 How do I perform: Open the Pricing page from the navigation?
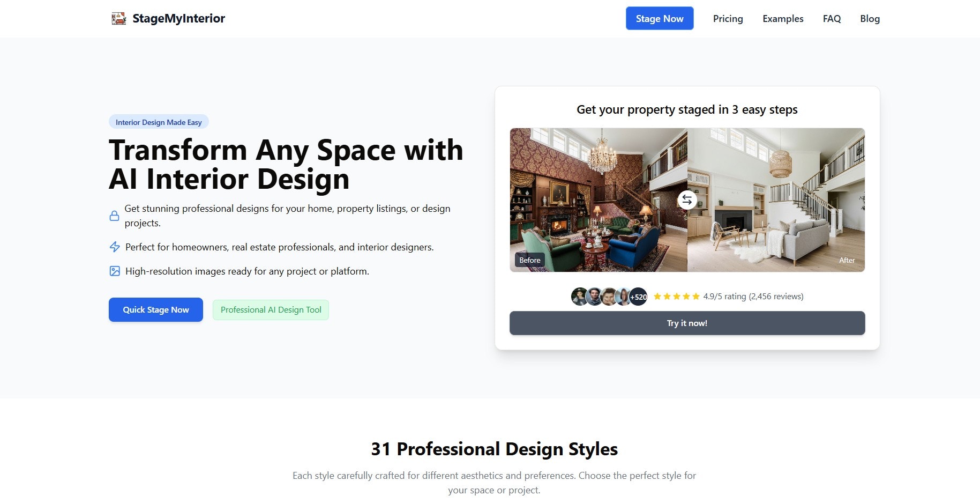tap(727, 18)
